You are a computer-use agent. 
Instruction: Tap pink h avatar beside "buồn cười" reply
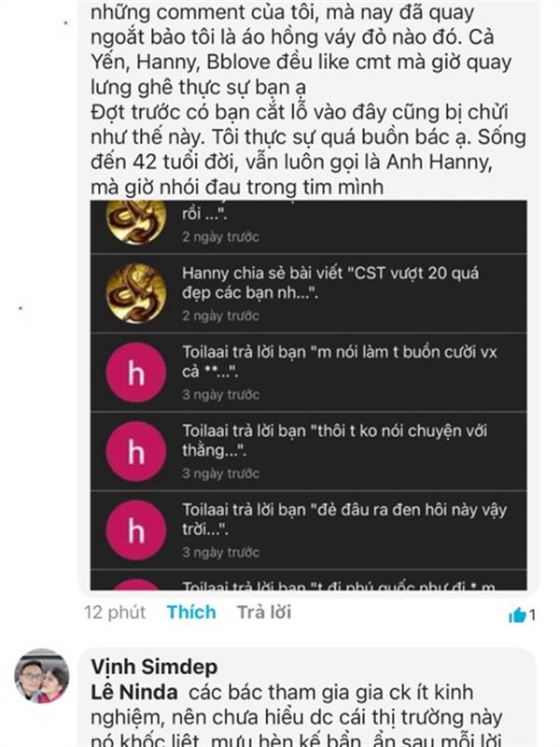tap(136, 373)
